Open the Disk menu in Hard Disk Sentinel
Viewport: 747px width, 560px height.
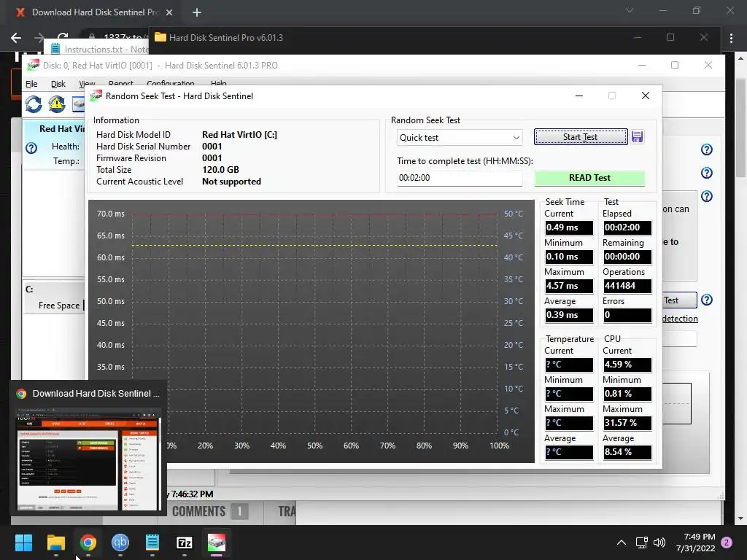click(x=58, y=84)
